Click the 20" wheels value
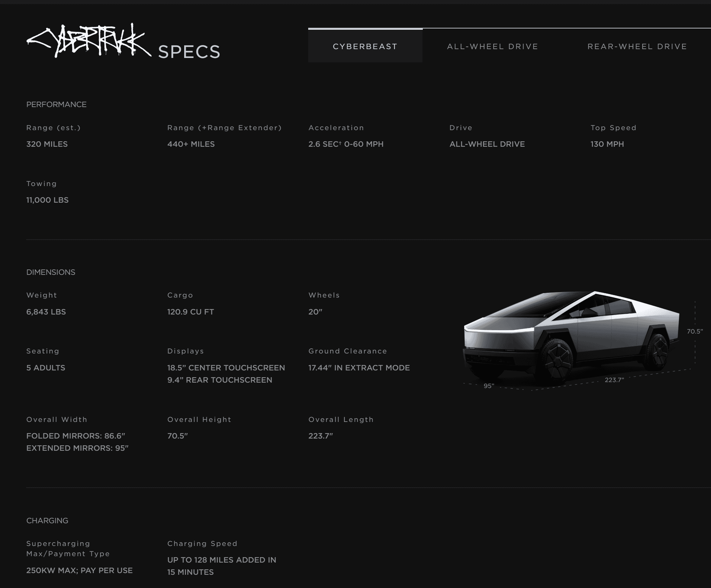This screenshot has height=588, width=711. coord(315,312)
